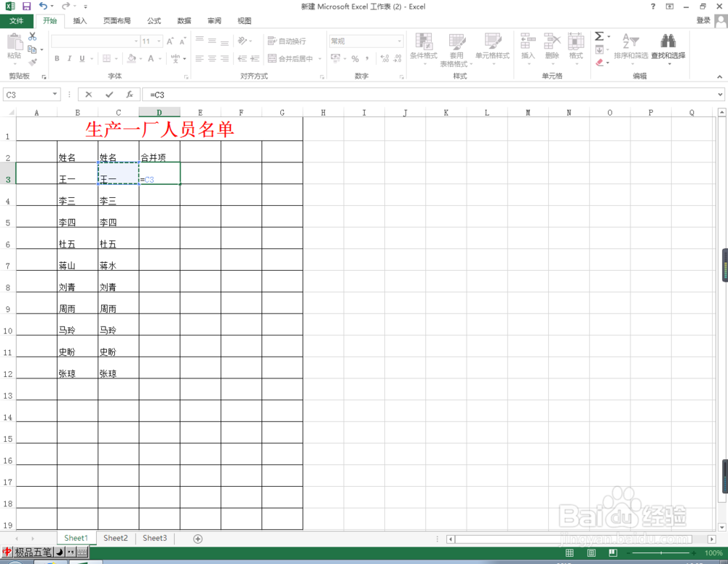Decrease indent
This screenshot has width=728, height=564.
coord(242,58)
